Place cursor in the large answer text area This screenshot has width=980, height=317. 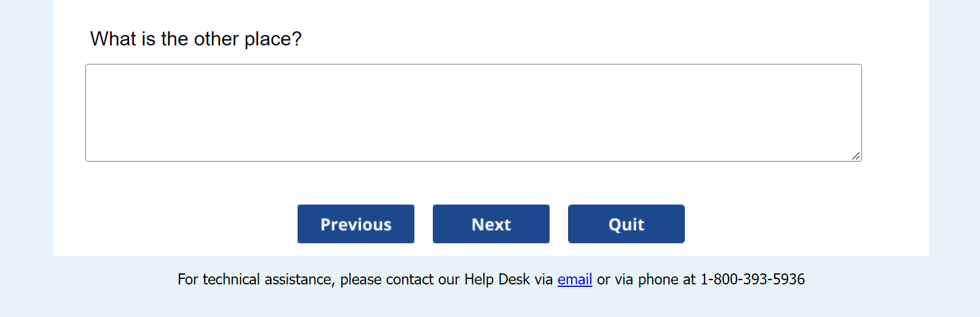point(473,112)
